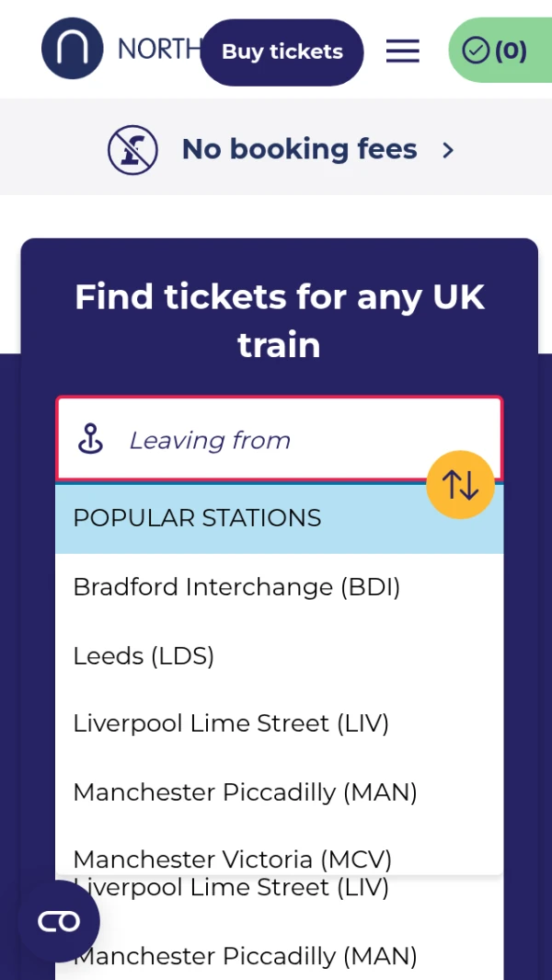The image size is (552, 980).
Task: Open the No booking fees link
Action: point(299,149)
